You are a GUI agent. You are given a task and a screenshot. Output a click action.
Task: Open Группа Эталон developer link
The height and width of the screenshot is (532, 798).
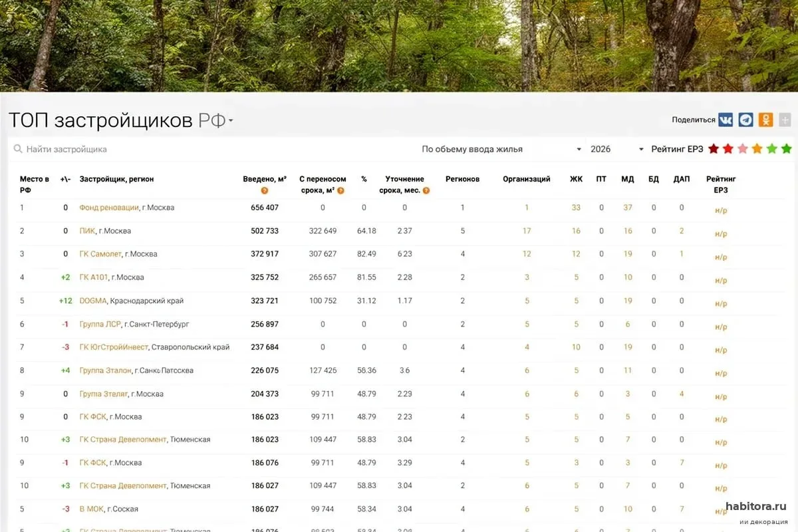105,370
